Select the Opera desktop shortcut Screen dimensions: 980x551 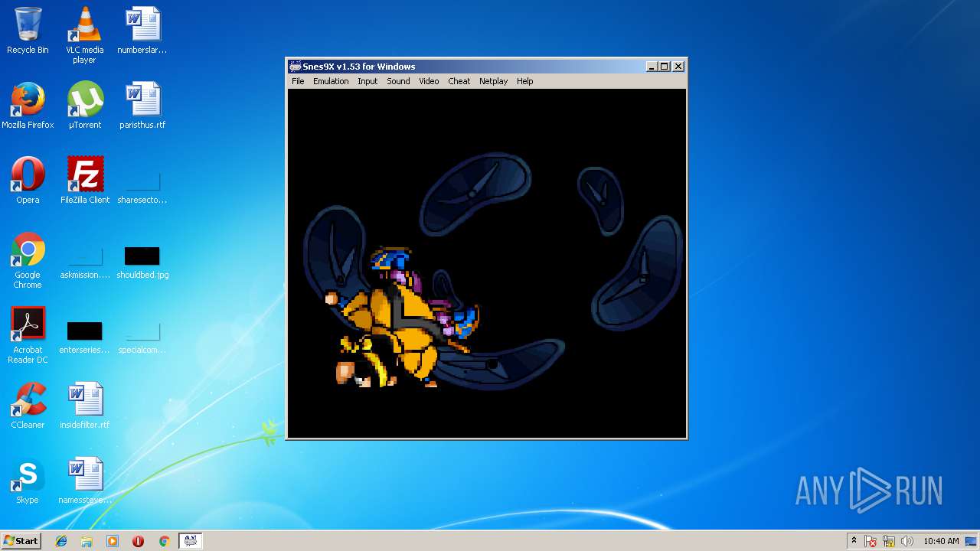click(28, 181)
